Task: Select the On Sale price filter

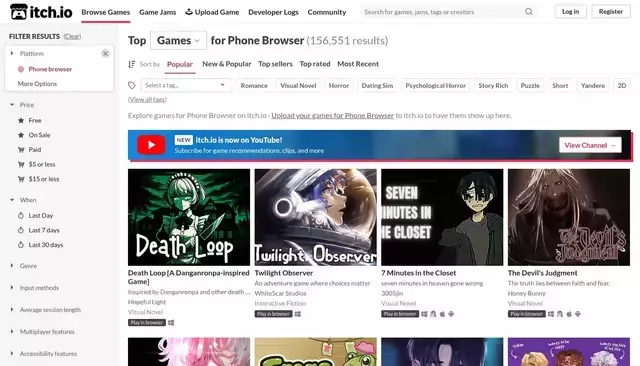Action: click(40, 135)
